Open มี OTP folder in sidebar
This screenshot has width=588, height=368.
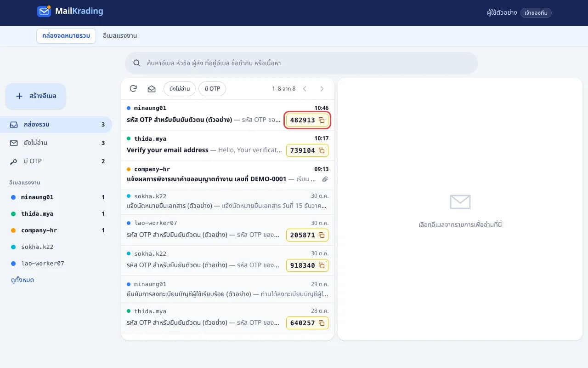click(x=56, y=161)
